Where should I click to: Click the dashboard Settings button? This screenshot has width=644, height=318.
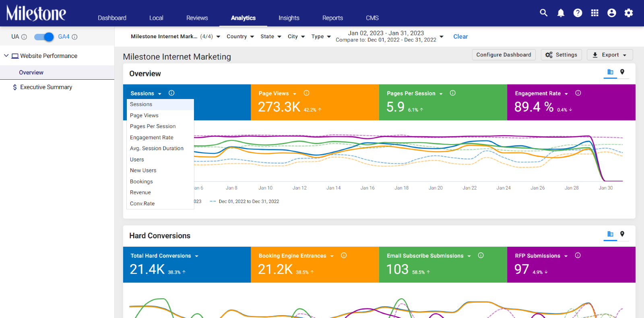tap(561, 55)
